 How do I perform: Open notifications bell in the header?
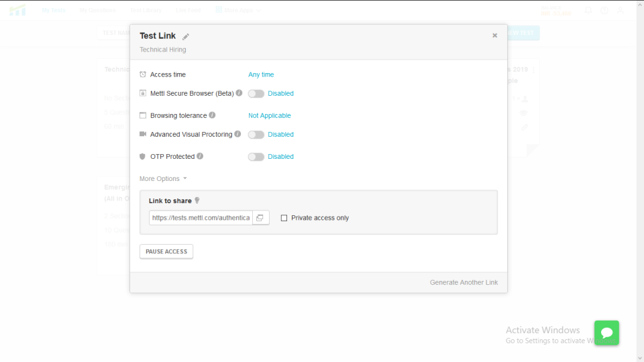(588, 10)
